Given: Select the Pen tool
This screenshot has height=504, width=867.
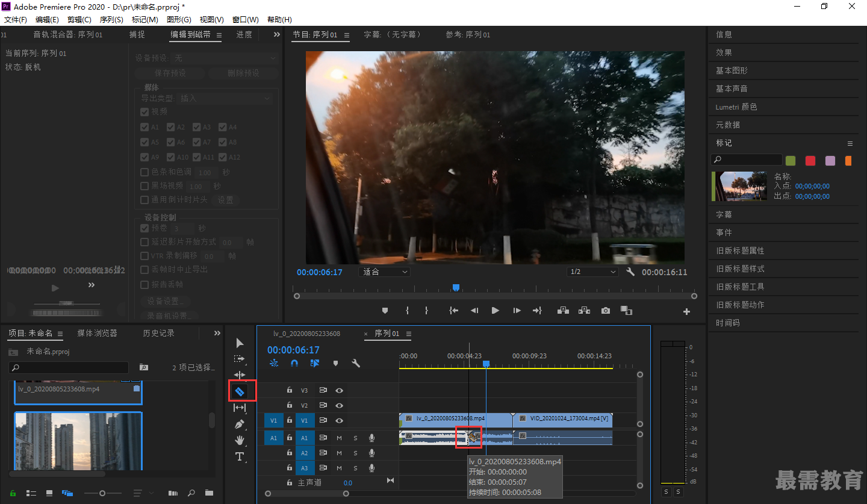Looking at the screenshot, I should (x=240, y=424).
